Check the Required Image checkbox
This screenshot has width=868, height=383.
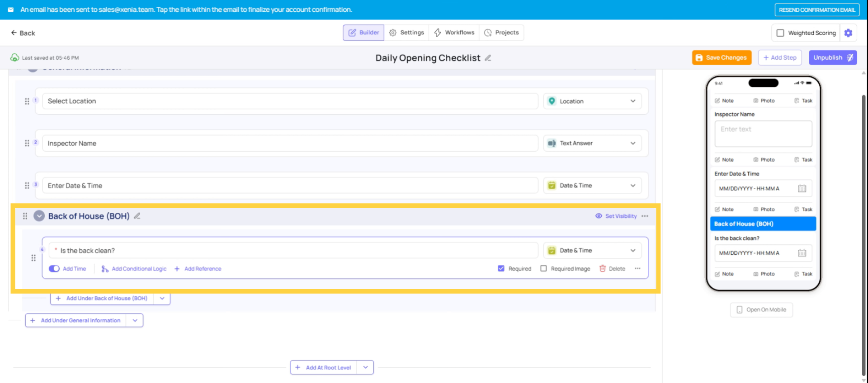pyautogui.click(x=543, y=269)
